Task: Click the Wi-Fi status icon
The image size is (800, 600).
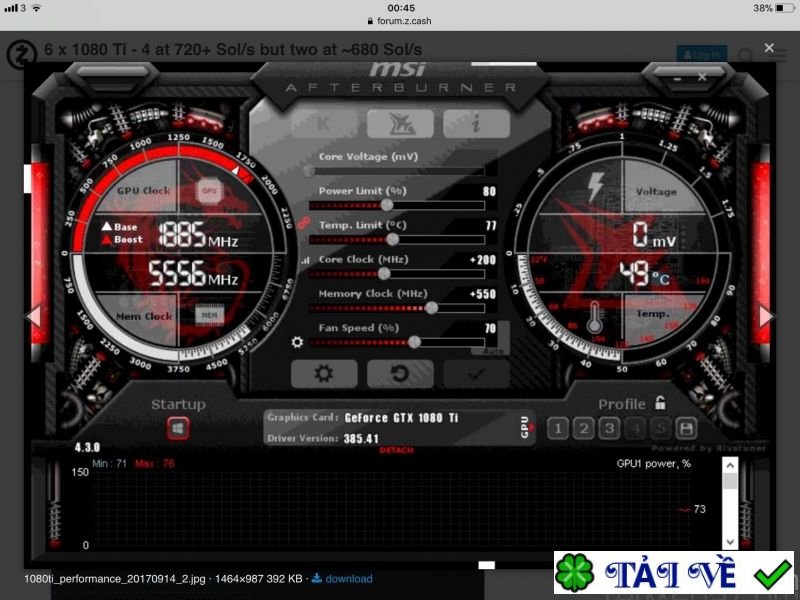Action: 36,8
